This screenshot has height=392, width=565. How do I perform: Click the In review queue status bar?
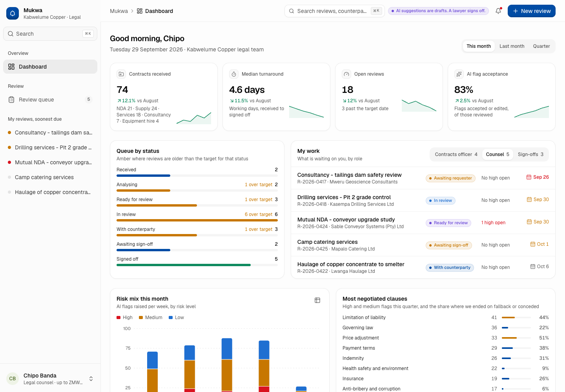point(197,220)
